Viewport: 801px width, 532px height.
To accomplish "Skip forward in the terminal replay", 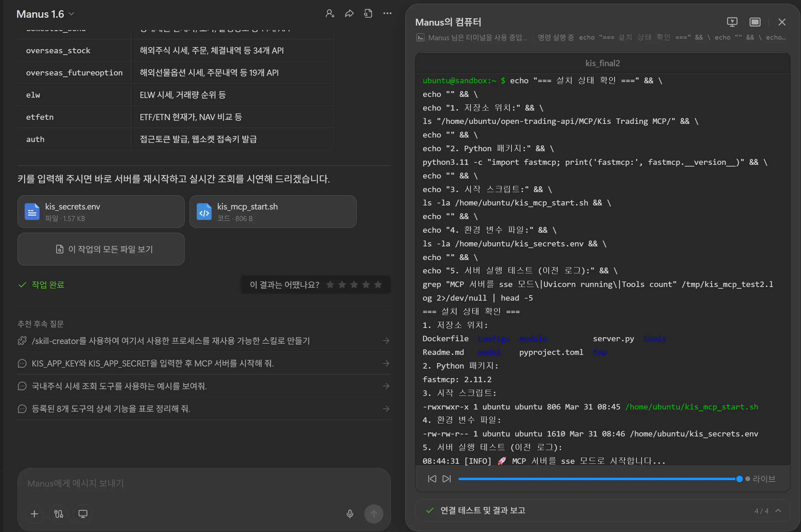I will click(x=447, y=479).
